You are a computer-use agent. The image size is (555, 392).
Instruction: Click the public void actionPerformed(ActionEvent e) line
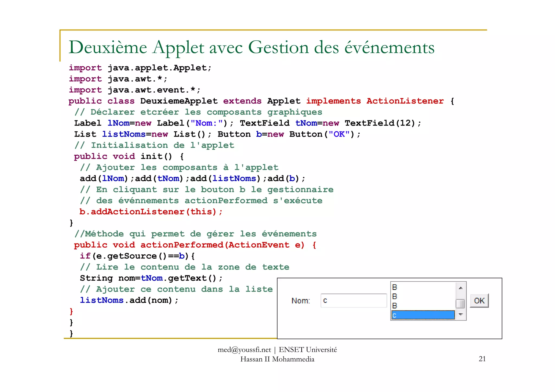(x=195, y=245)
